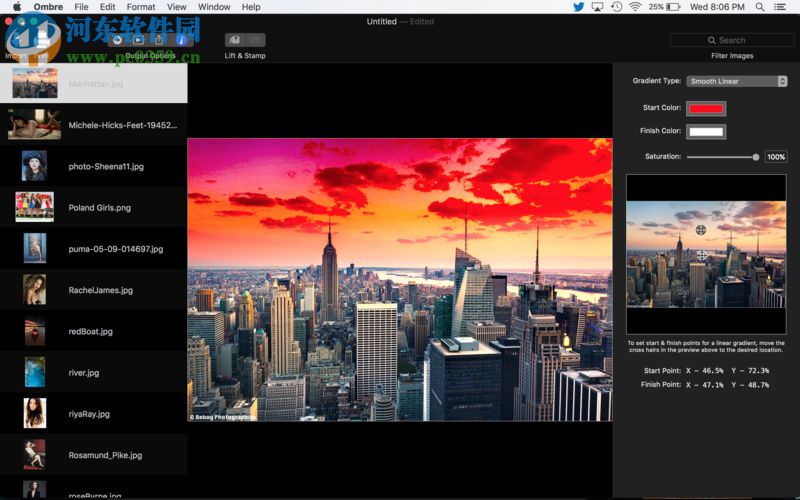Click the puma-05-09-014697.jpg file name
The height and width of the screenshot is (500, 800).
click(116, 249)
